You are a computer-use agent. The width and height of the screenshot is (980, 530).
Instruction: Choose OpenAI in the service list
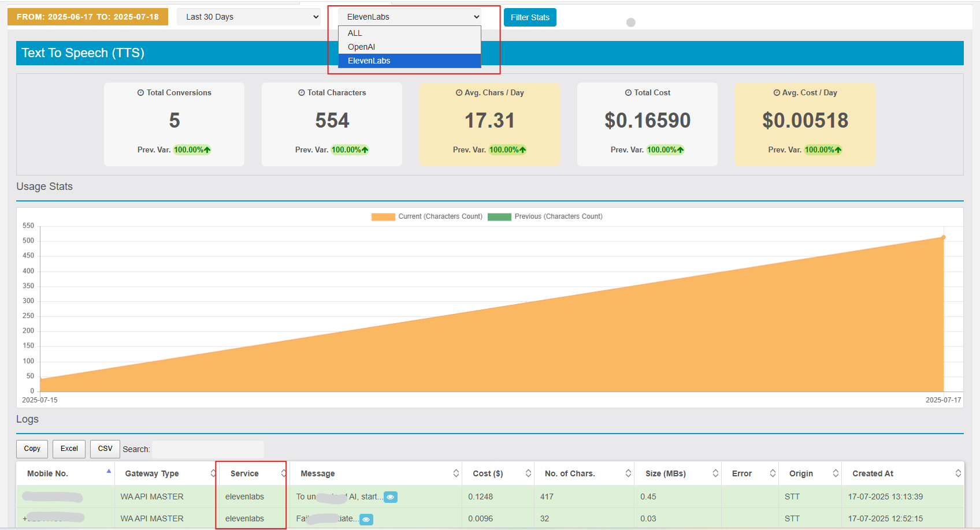(361, 47)
